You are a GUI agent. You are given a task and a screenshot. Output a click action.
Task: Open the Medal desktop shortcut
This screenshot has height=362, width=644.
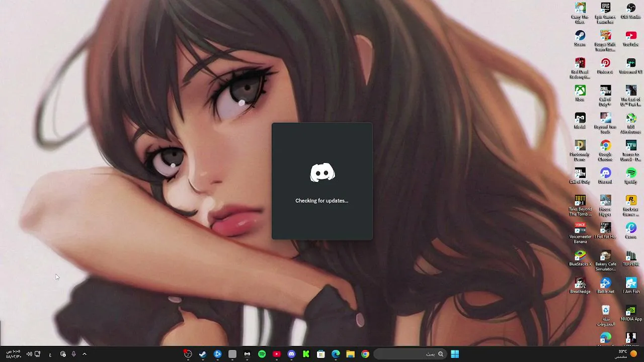580,121
